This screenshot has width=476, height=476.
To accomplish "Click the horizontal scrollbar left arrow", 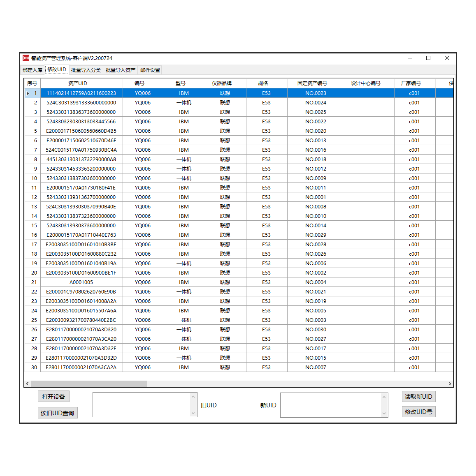I will click(27, 384).
